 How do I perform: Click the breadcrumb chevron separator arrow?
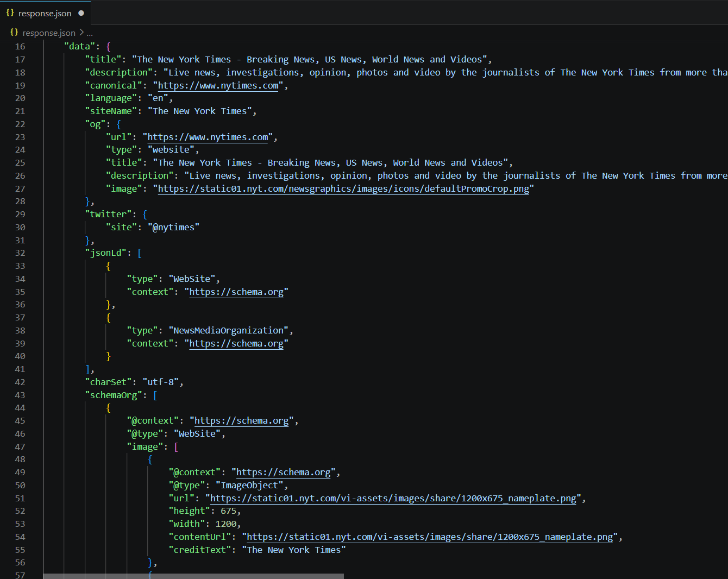[81, 33]
